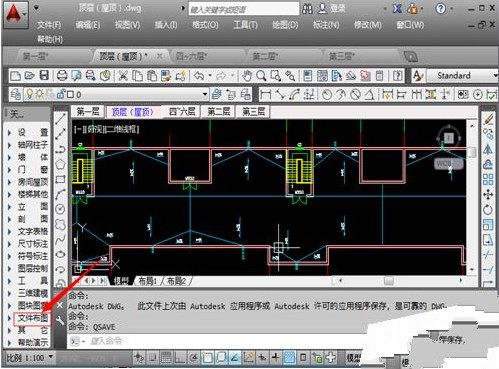Toggle ortho mode in status bar
The width and height of the screenshot is (499, 369).
(x=180, y=358)
